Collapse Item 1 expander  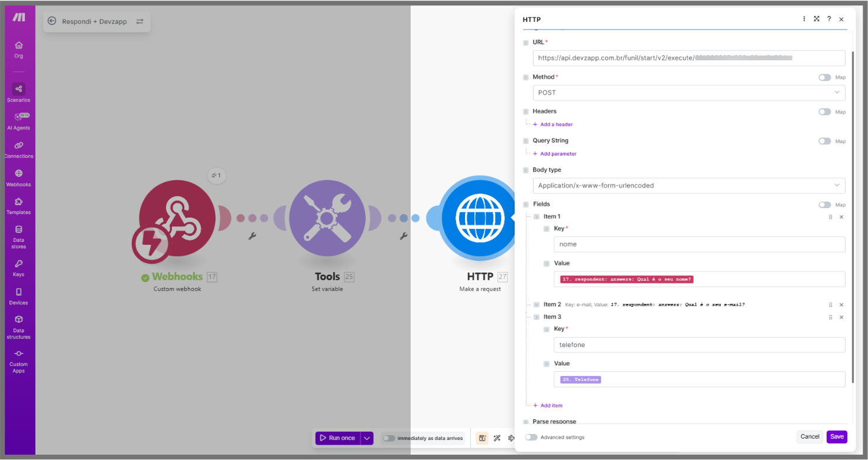pos(537,217)
